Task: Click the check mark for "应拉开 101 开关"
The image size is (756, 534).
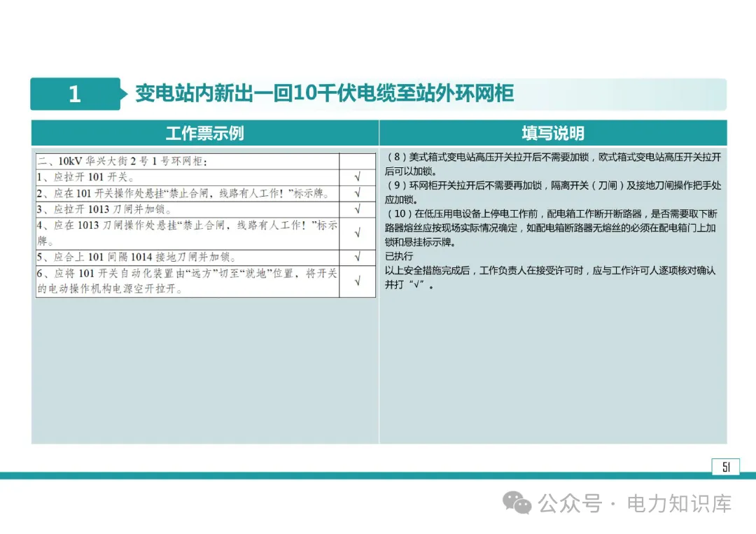Action: [357, 177]
